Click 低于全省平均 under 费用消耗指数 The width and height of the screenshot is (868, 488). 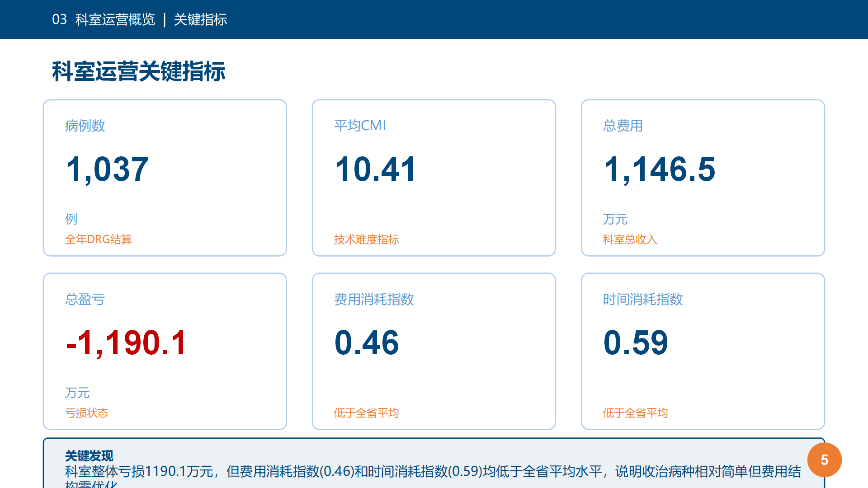367,413
